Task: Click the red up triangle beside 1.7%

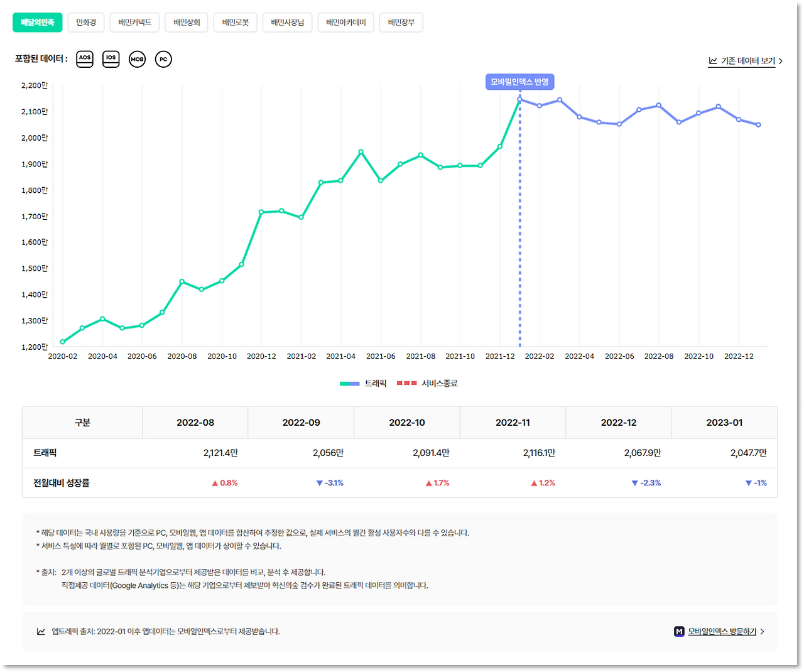Action: (429, 483)
